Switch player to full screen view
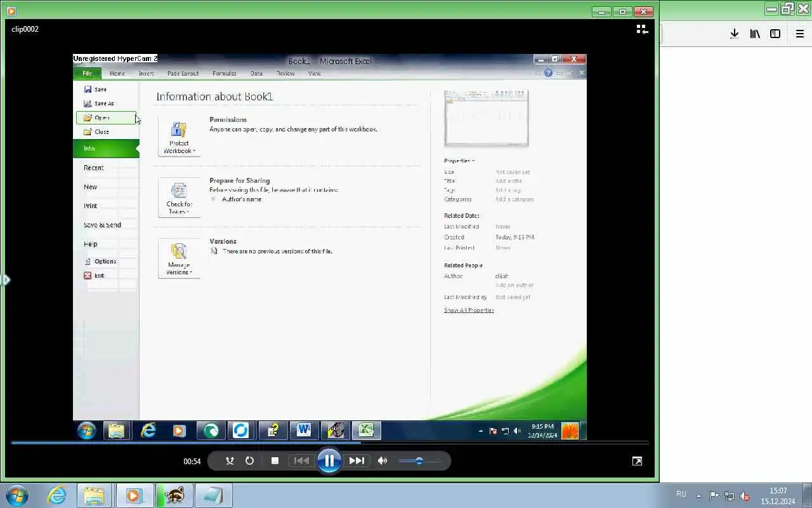812x508 pixels. point(637,461)
